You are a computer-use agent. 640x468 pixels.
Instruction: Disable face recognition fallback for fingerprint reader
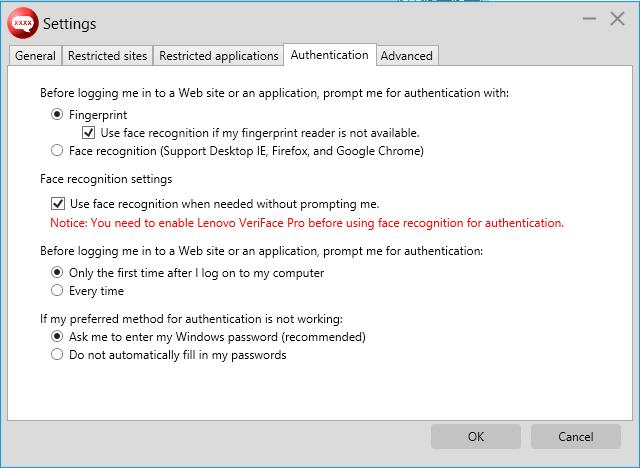tap(89, 133)
